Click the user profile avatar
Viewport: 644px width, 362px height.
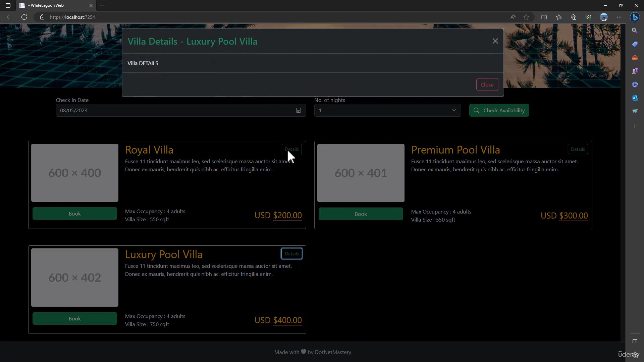604,17
